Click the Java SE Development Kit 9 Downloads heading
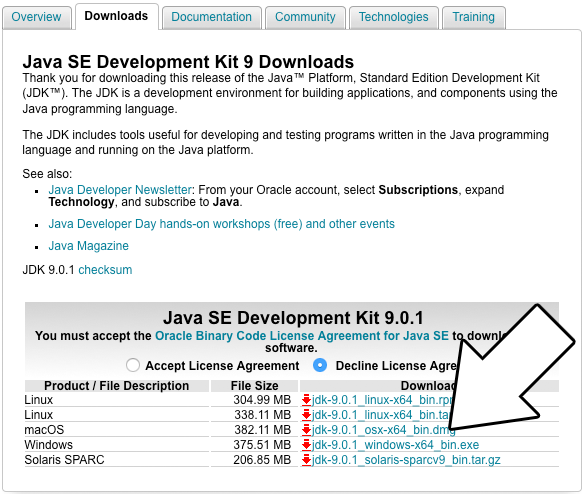This screenshot has width=585, height=494. tap(188, 62)
